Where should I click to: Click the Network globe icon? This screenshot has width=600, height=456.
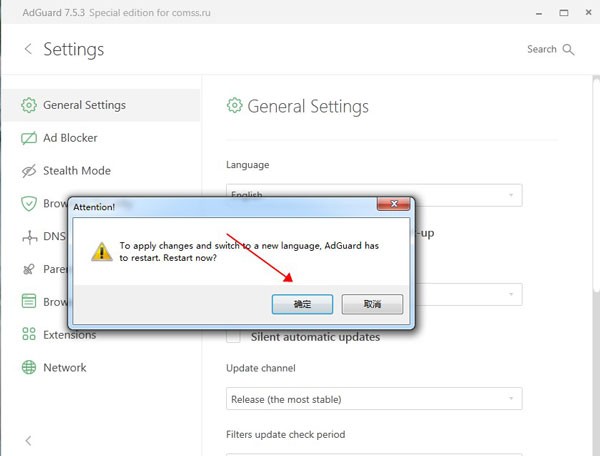coord(27,368)
